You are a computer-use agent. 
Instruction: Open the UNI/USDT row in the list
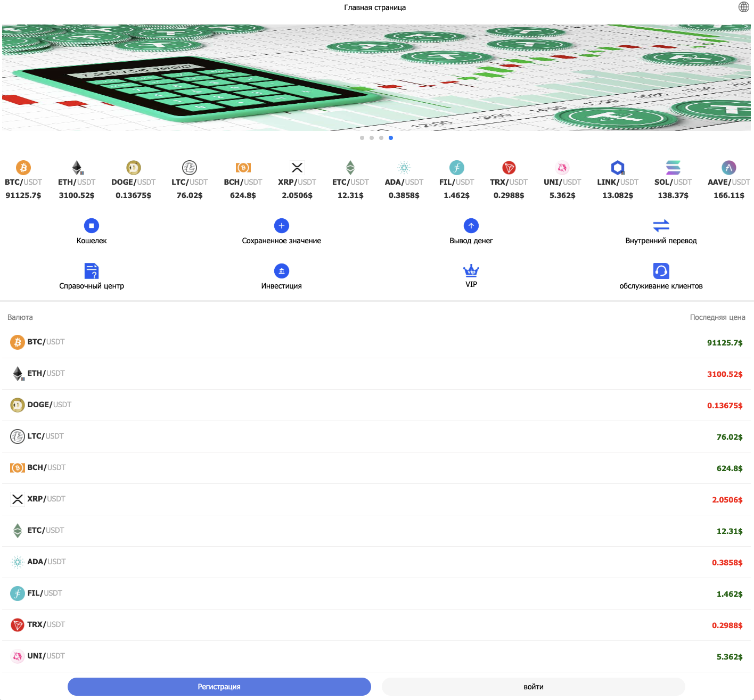pos(377,656)
